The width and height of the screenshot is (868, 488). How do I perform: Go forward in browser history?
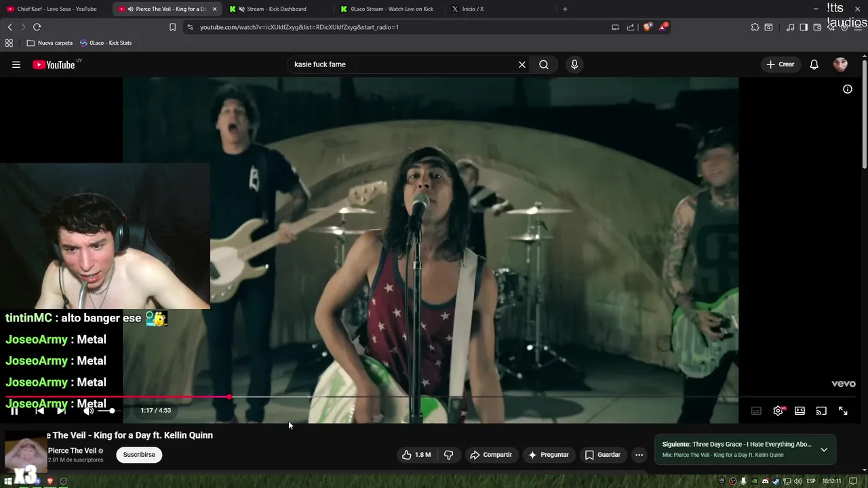pyautogui.click(x=23, y=27)
